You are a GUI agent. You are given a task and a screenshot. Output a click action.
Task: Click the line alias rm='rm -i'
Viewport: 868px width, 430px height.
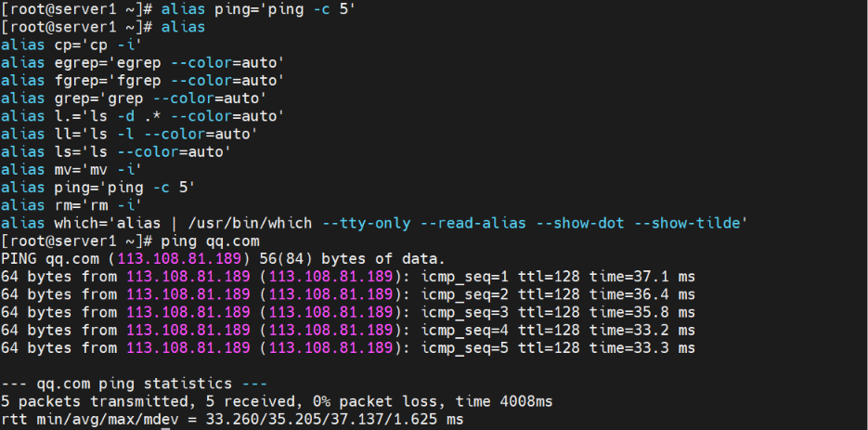(x=71, y=205)
